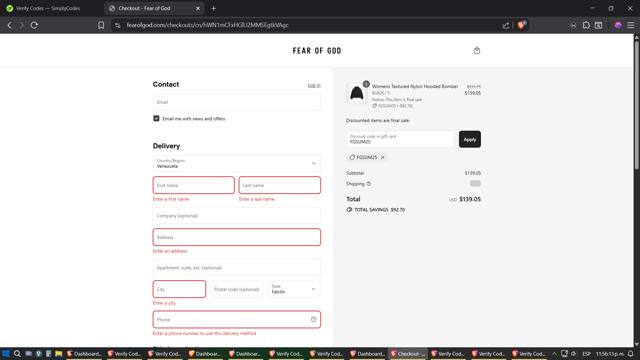The height and width of the screenshot is (360, 640).
Task: Click the ESP language indicator
Action: (x=587, y=354)
